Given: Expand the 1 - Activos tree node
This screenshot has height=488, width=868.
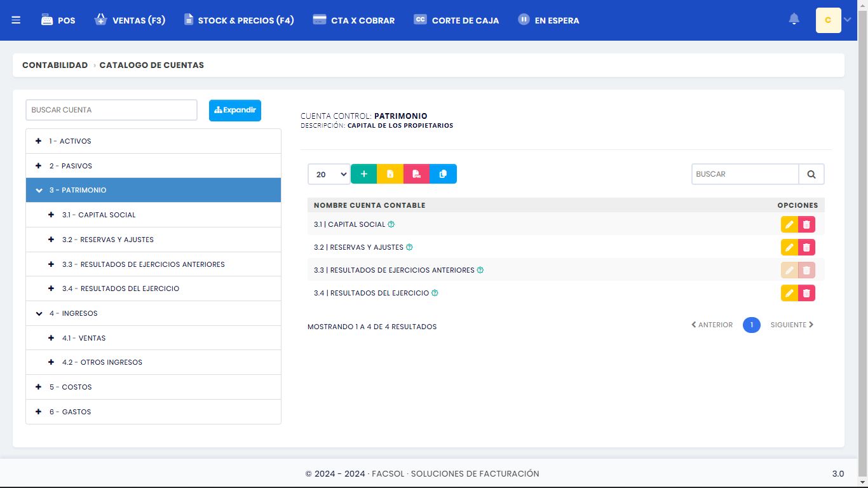Looking at the screenshot, I should tap(39, 141).
